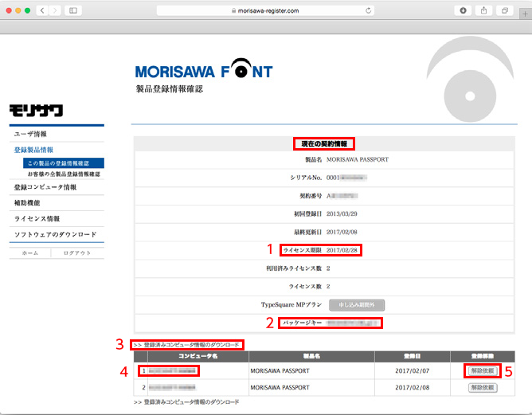Viewport: 532px width, 415px height.
Task: Show all tabs using the tab overview icon
Action: click(x=504, y=10)
